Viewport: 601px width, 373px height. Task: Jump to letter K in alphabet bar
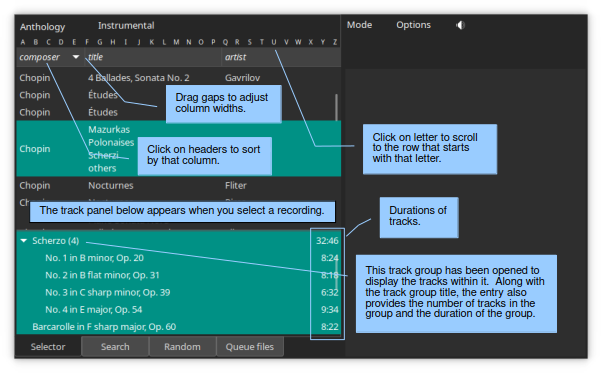pyautogui.click(x=152, y=42)
